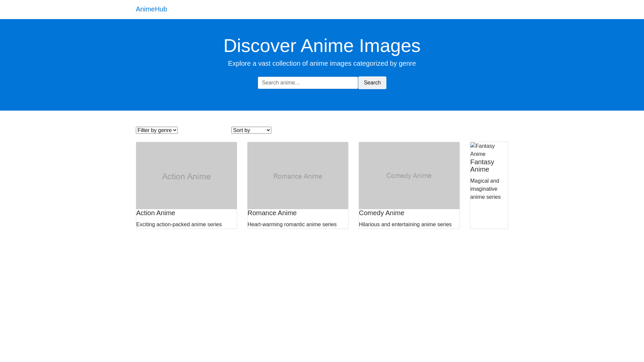
Task: Open the Action Anime thumbnail image
Action: (186, 176)
